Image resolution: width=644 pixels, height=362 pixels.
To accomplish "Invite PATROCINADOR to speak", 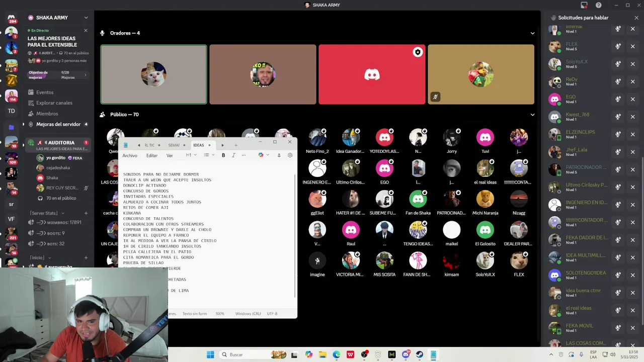I will coord(618,169).
